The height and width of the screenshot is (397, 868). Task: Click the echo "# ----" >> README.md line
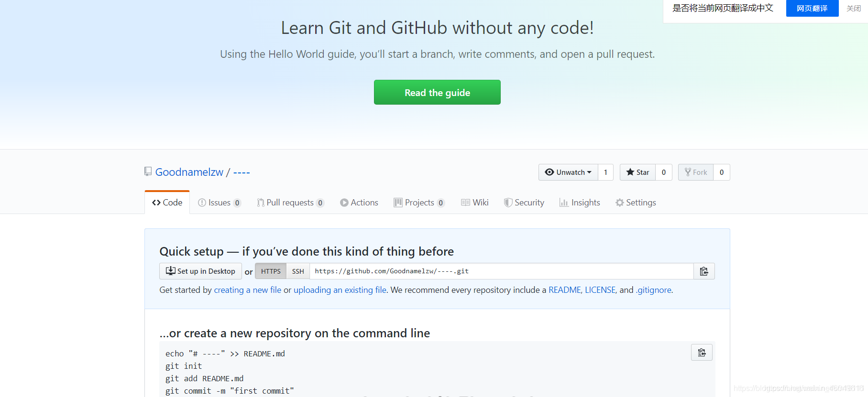point(225,354)
